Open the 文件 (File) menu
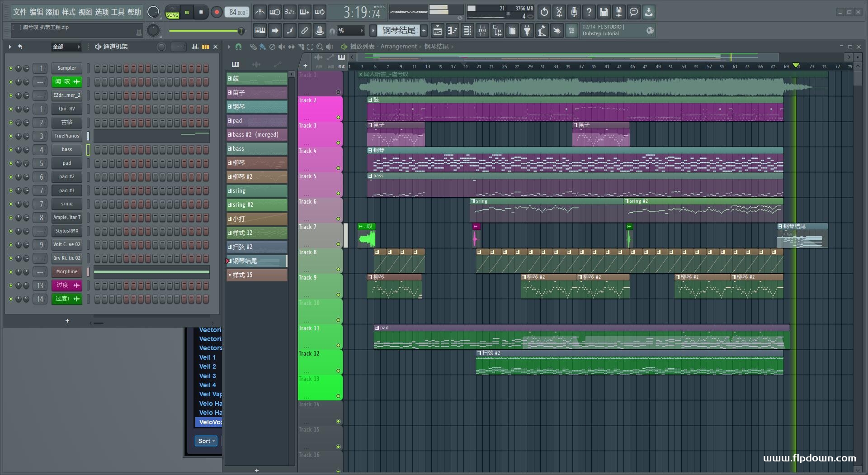Image resolution: width=868 pixels, height=475 pixels. click(x=19, y=12)
